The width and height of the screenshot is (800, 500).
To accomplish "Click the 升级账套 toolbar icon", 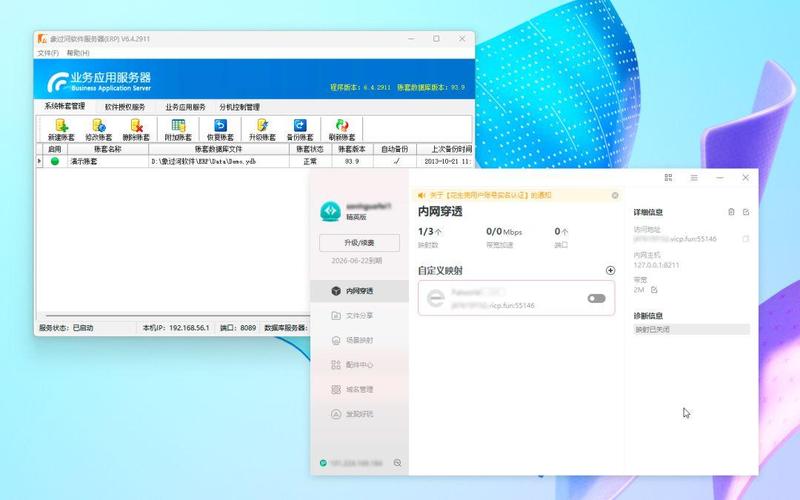I will (x=262, y=130).
